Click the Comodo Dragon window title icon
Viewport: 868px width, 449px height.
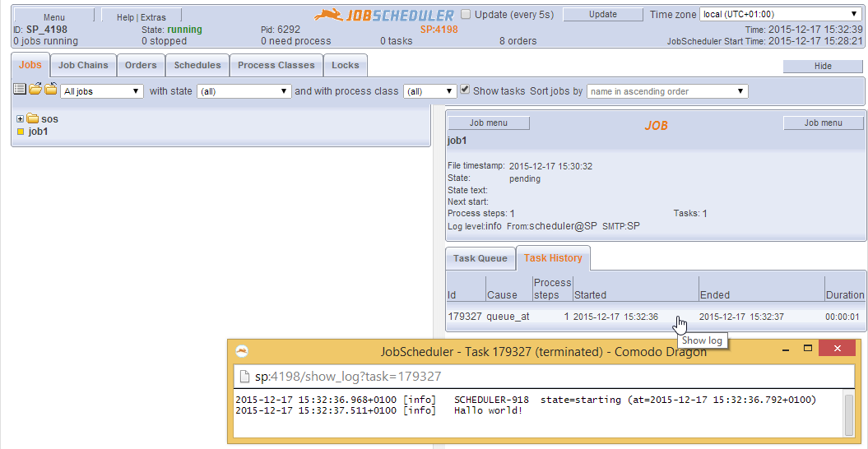[242, 351]
